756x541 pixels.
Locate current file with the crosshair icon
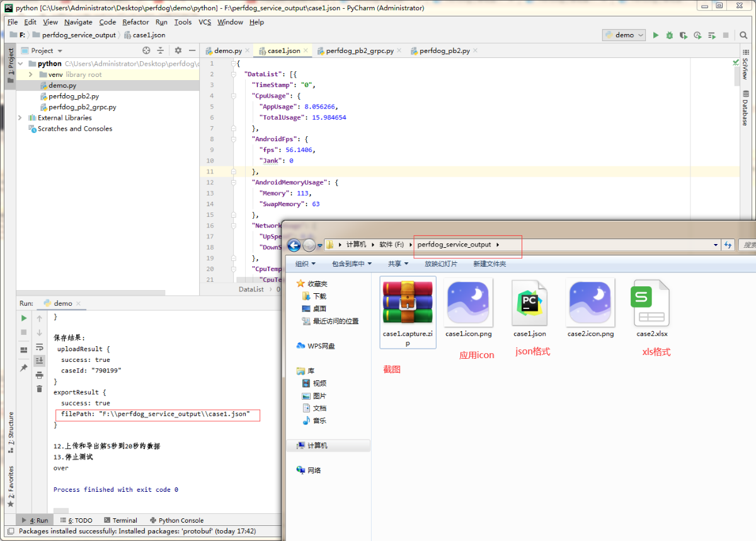pos(146,50)
